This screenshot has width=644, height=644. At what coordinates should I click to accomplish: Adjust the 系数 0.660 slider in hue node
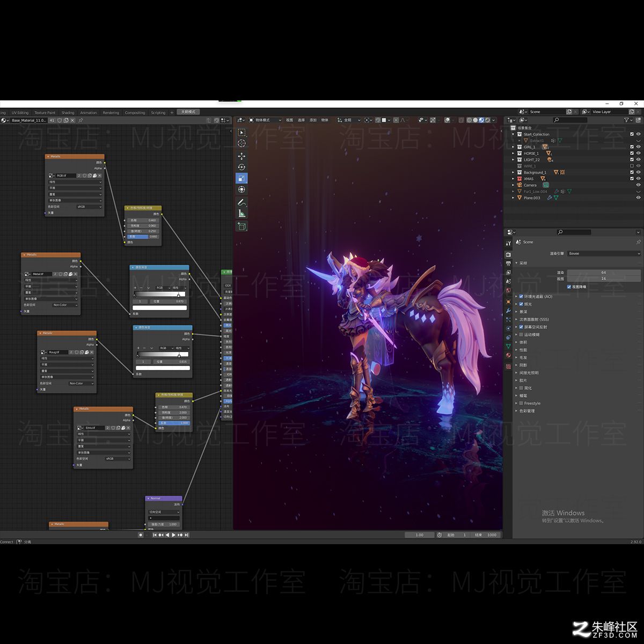tap(143, 237)
